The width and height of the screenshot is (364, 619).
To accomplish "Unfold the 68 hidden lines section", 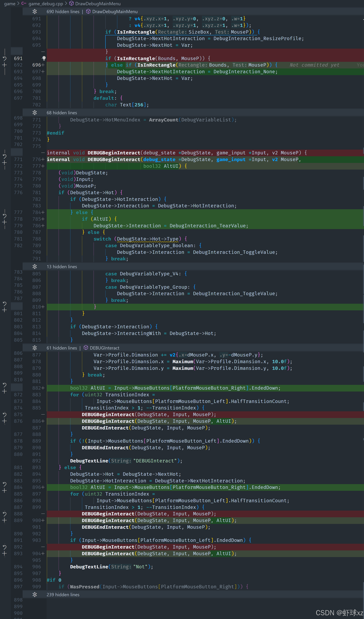I will tap(35, 112).
